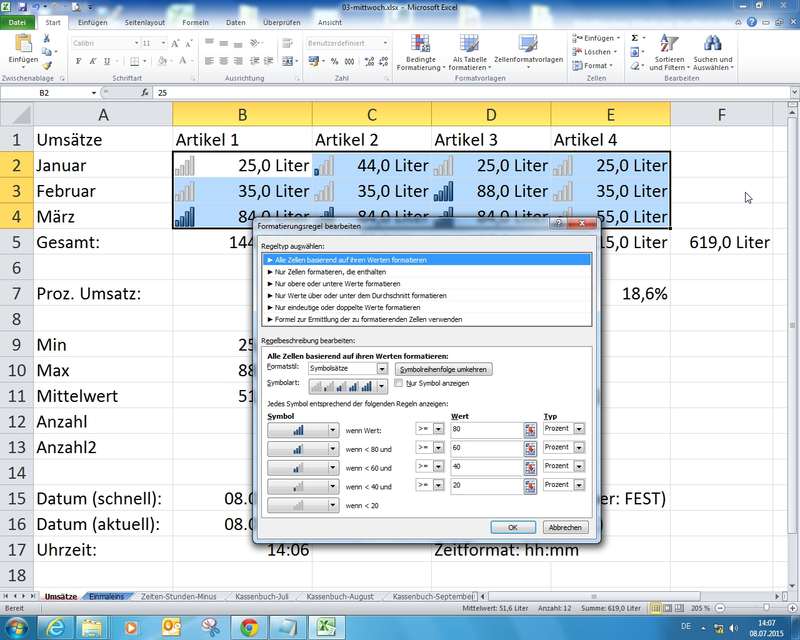Open the Symbolart icon set dropdown

[x=382, y=385]
